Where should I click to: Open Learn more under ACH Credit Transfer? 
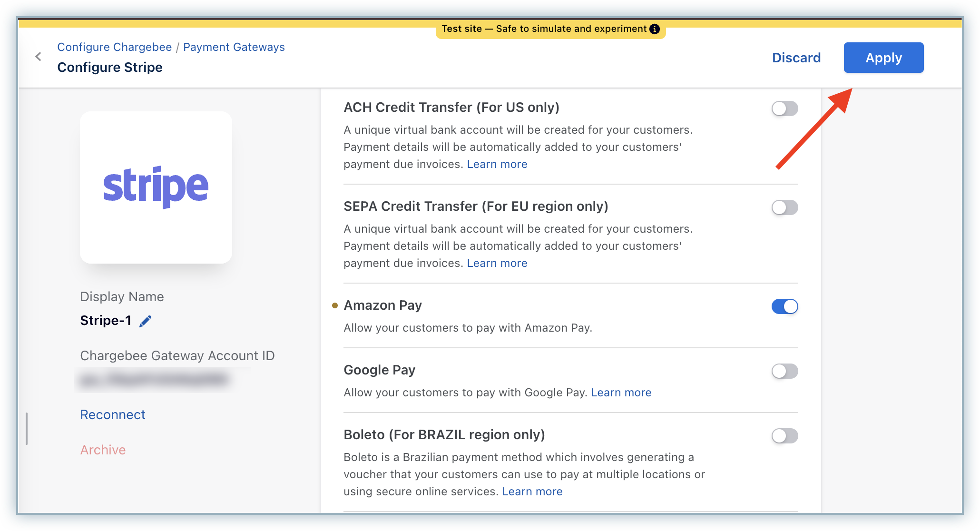coord(497,164)
